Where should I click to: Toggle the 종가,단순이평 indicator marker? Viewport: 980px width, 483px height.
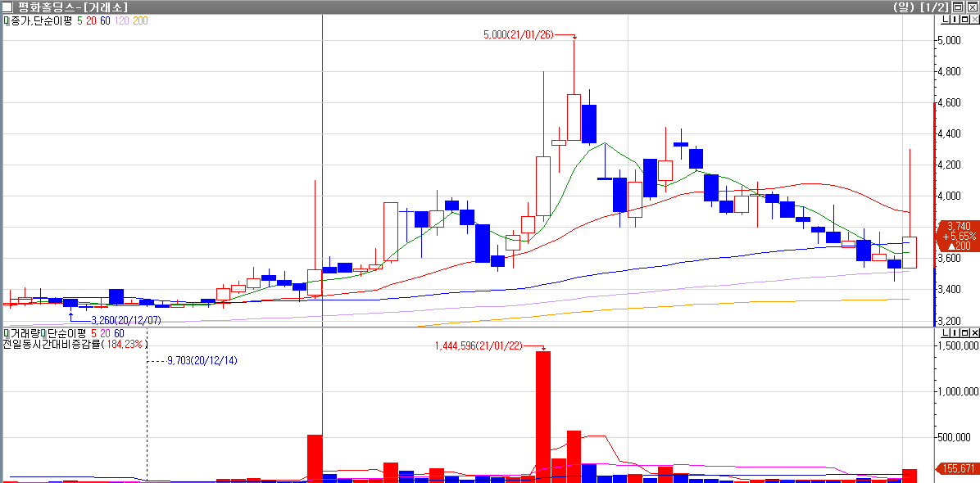pos(7,20)
